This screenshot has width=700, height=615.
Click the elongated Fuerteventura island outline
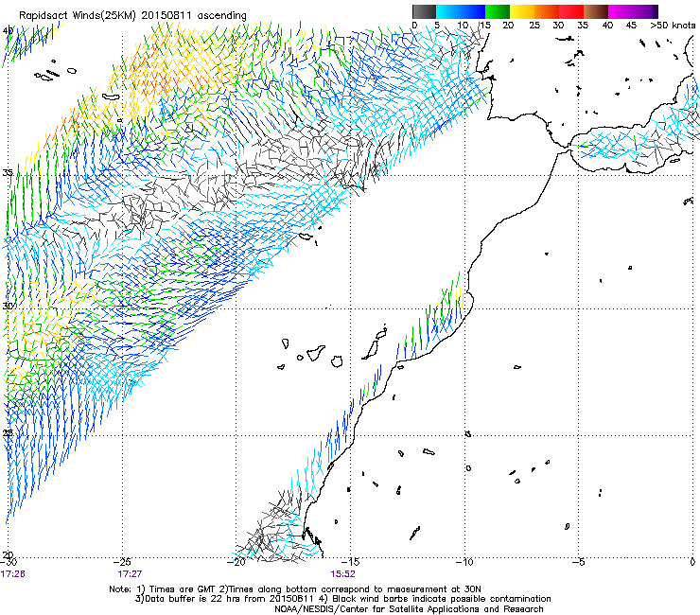tap(370, 350)
